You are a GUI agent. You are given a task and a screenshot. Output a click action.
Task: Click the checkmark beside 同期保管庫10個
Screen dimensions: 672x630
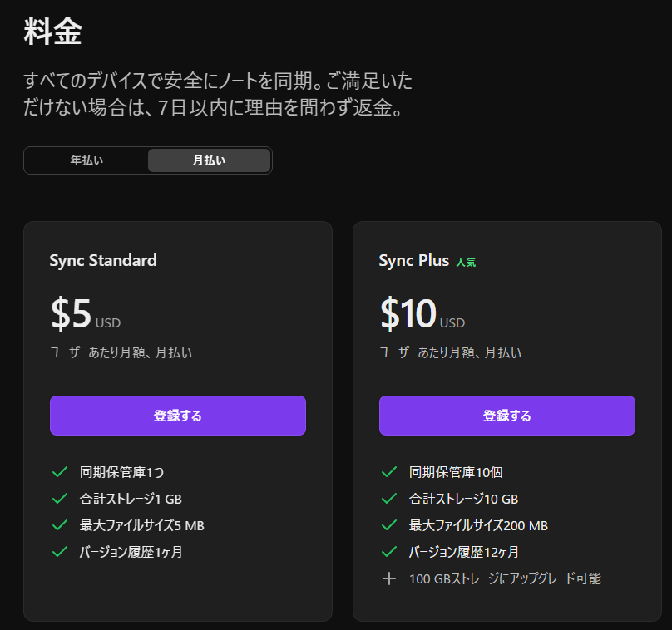coord(388,472)
